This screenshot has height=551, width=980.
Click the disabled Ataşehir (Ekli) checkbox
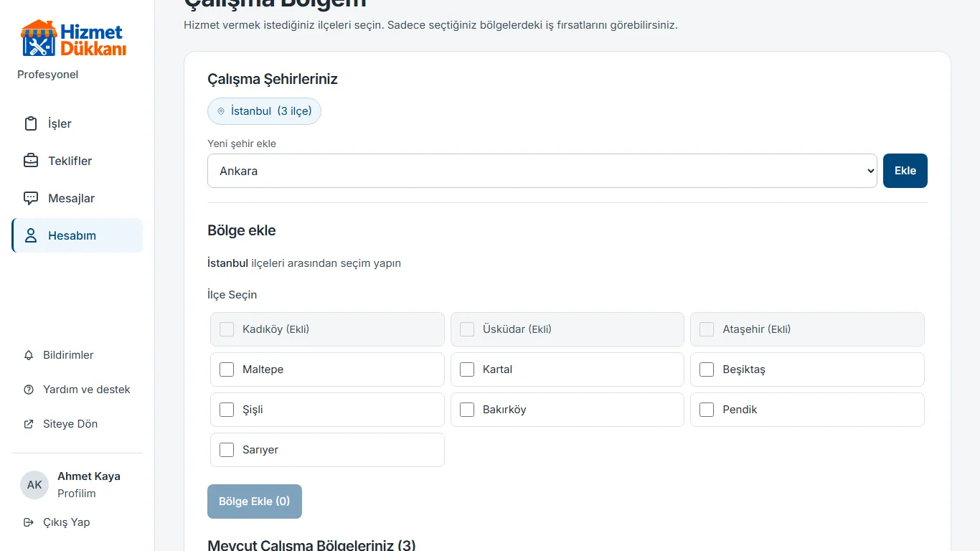coord(707,329)
